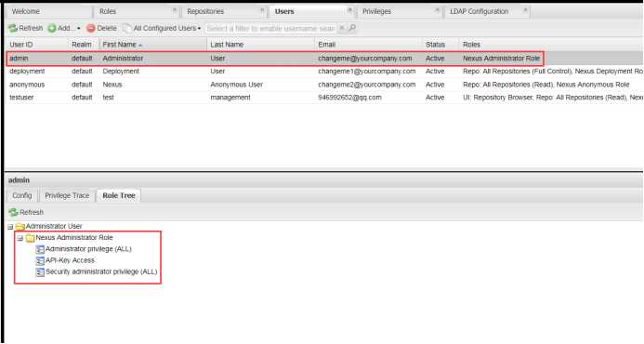Collapse the Administrator User tree node

[10, 227]
